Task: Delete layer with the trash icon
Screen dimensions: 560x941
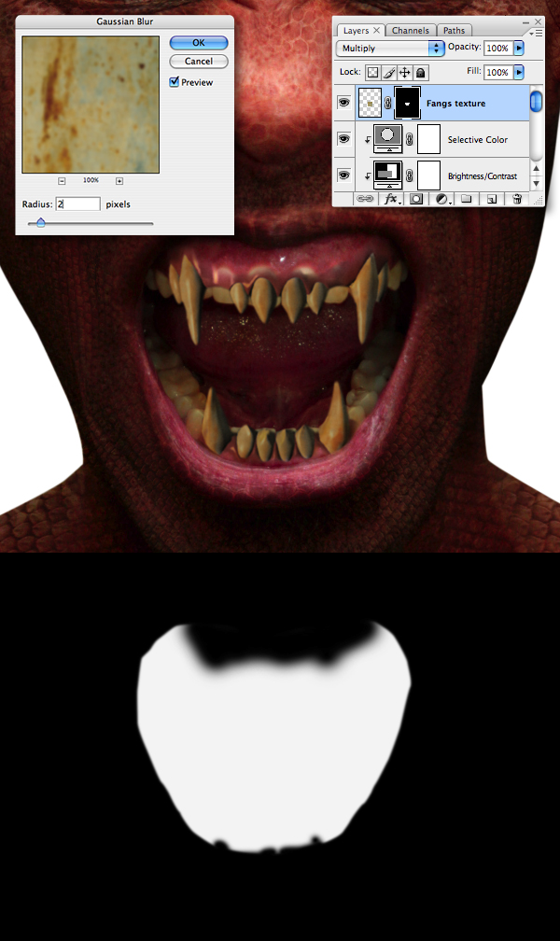Action: pyautogui.click(x=517, y=199)
